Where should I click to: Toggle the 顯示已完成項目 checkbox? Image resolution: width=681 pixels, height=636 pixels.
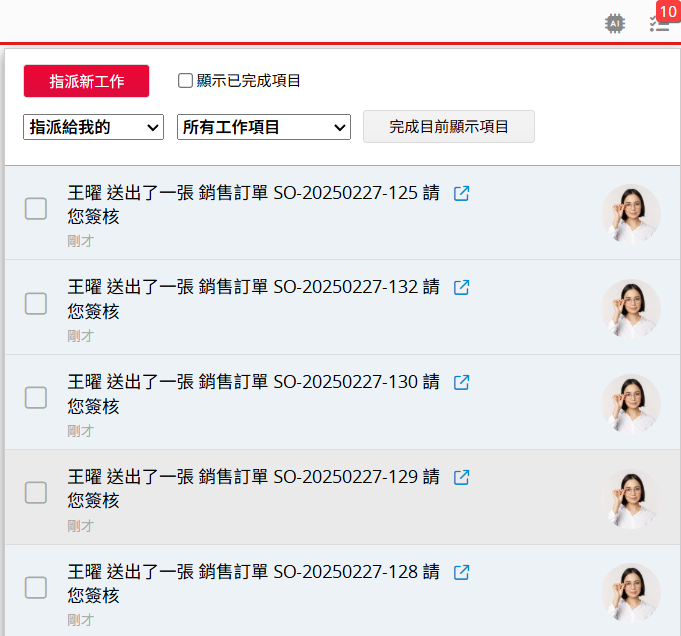[185, 81]
